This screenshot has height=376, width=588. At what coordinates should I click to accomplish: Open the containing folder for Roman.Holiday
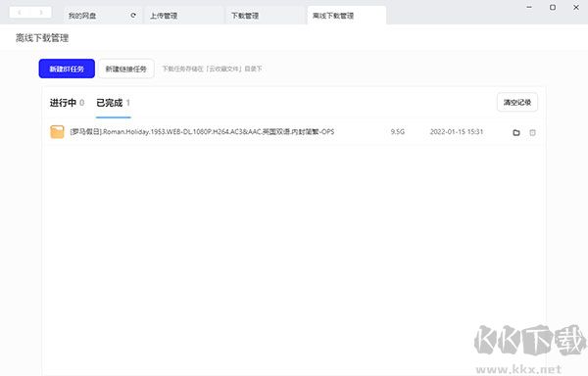click(x=516, y=132)
